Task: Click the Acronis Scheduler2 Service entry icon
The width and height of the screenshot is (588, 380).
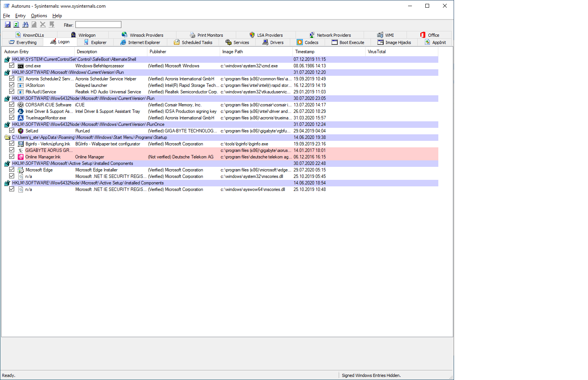Action: [x=21, y=79]
